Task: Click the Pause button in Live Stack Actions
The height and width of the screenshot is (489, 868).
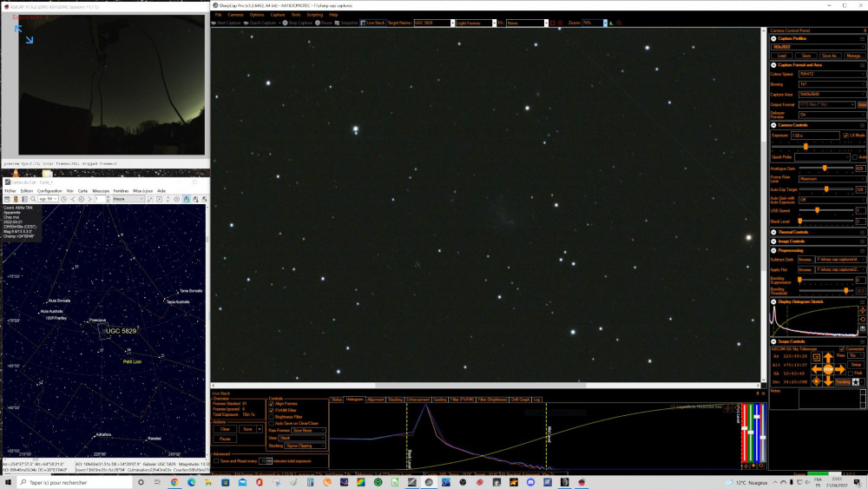Action: pos(225,439)
